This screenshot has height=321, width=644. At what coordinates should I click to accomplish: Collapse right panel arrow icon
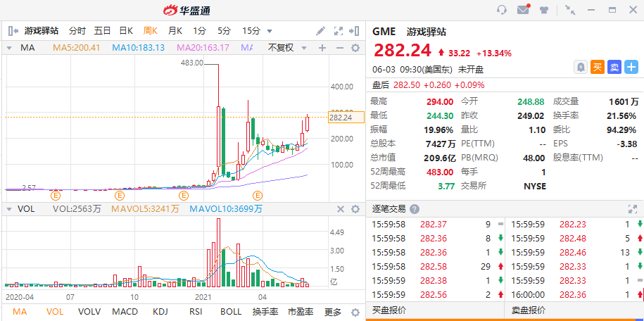pos(354,31)
